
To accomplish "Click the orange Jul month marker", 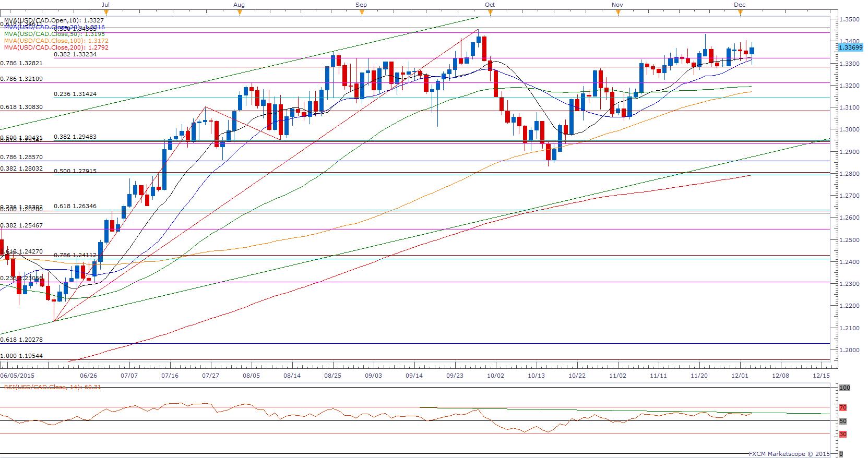I will pyautogui.click(x=106, y=13).
